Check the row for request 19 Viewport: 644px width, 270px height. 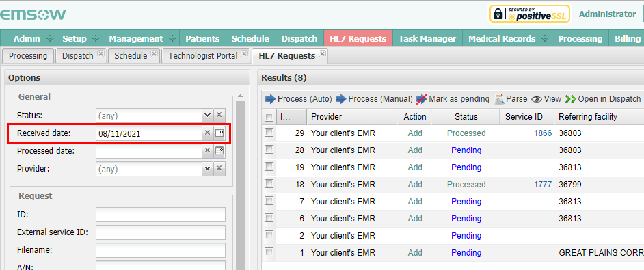(x=269, y=167)
